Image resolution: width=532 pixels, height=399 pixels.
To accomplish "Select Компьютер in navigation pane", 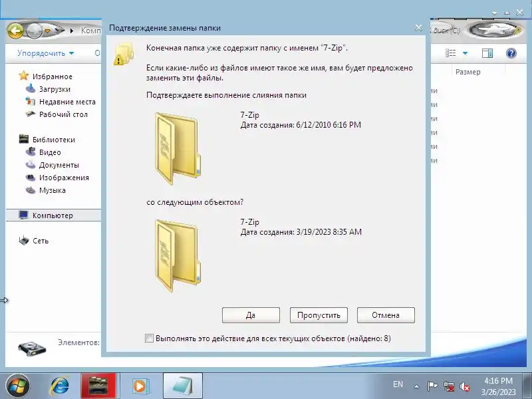I will 53,215.
